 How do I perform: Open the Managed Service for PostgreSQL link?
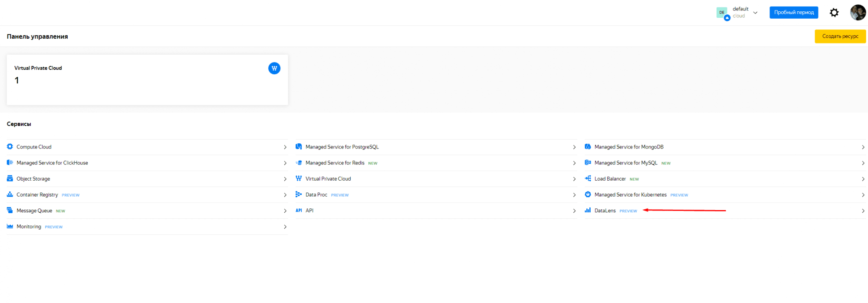pyautogui.click(x=342, y=147)
